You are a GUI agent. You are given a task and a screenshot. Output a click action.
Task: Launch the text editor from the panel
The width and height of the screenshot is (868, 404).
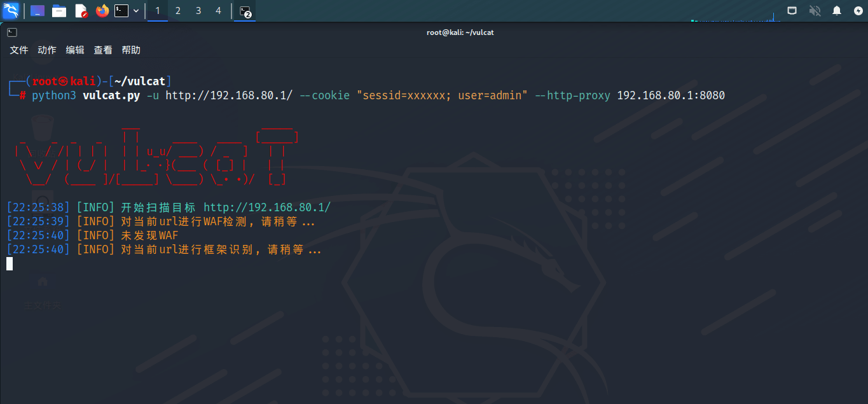pos(81,11)
